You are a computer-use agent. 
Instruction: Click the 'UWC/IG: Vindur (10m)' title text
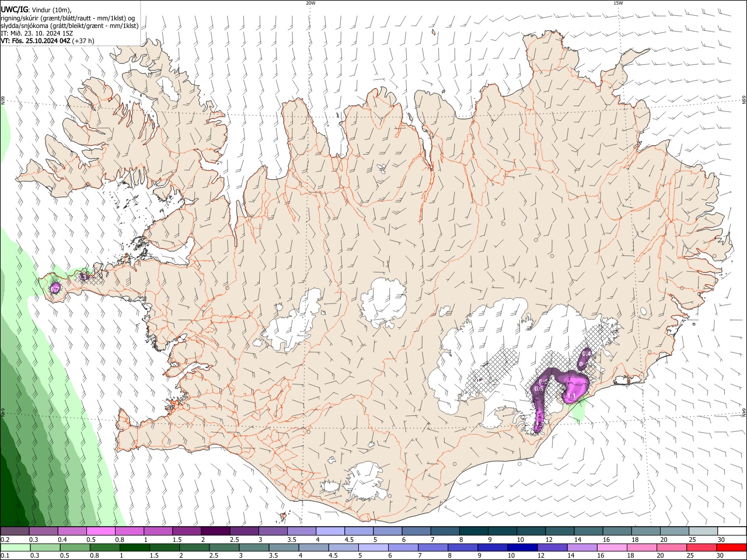click(x=36, y=10)
